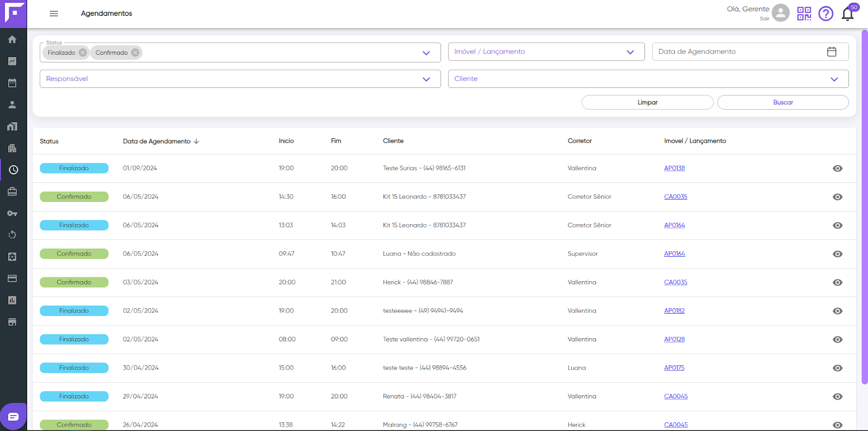This screenshot has height=431, width=868.
Task: Click 'Olá, Gerente' greeting text
Action: [x=748, y=9]
